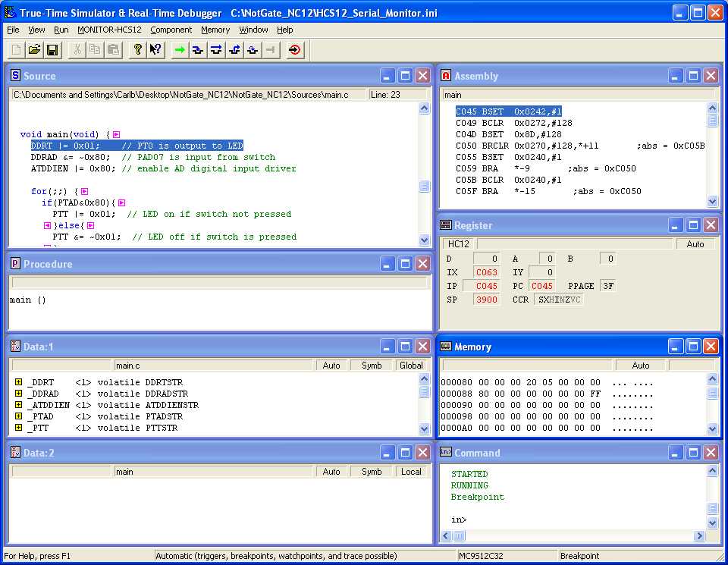Expand the _DDRT variable node
Viewport: 728px width, 565px height.
pos(18,382)
